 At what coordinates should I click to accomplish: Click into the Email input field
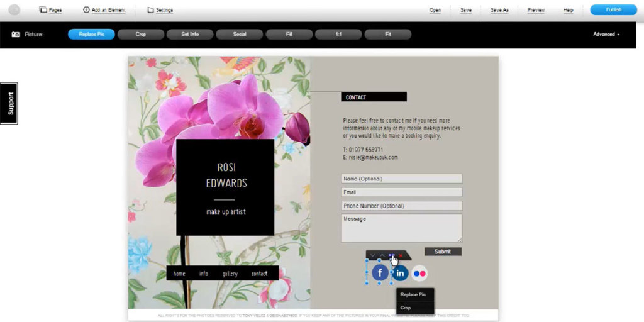[401, 192]
